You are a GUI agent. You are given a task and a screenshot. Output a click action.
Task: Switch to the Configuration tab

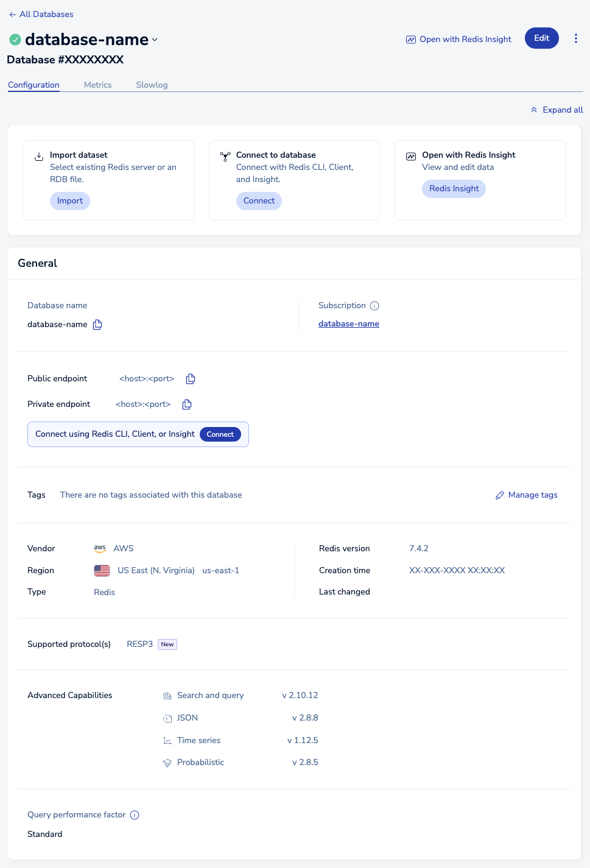pyautogui.click(x=33, y=85)
